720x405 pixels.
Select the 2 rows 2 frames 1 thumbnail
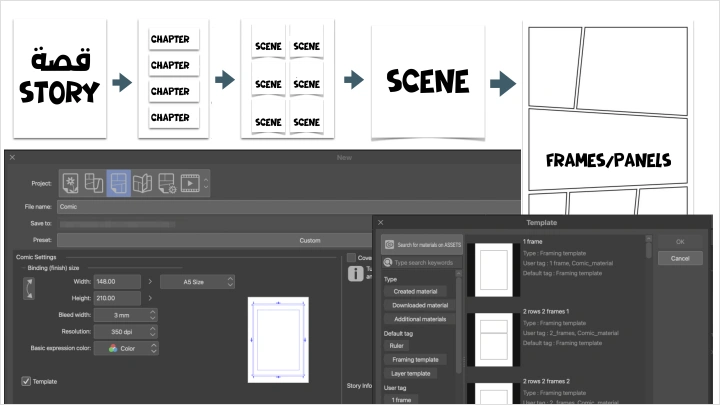494,340
